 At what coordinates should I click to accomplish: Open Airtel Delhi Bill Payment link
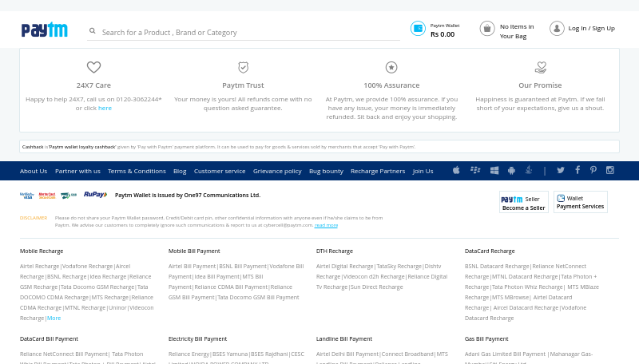(347, 354)
